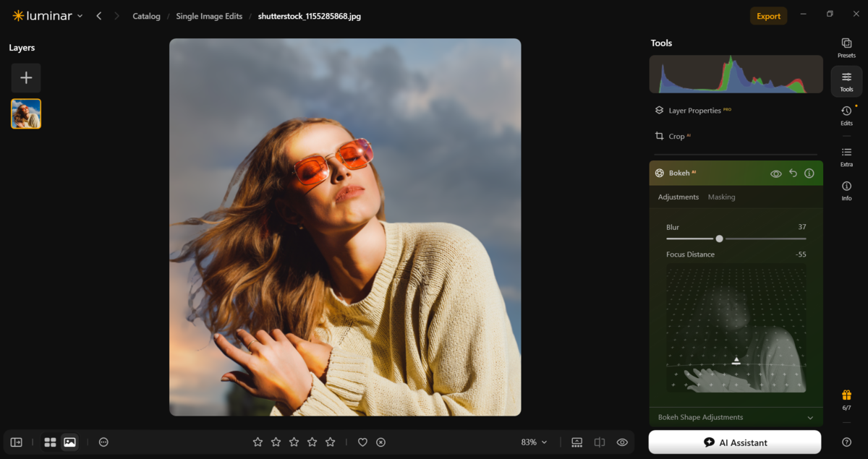Open the more options ellipsis menu
The image size is (868, 459).
(x=103, y=442)
